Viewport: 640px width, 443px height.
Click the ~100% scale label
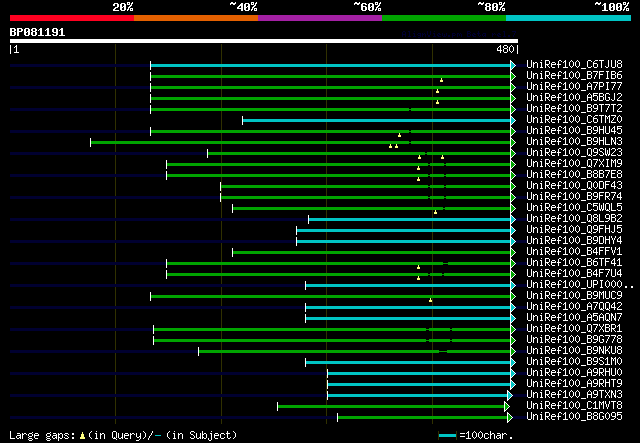click(612, 7)
